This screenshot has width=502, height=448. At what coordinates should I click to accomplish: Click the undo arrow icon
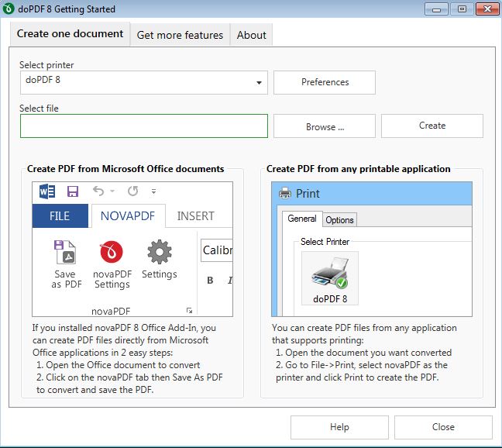pyautogui.click(x=98, y=191)
